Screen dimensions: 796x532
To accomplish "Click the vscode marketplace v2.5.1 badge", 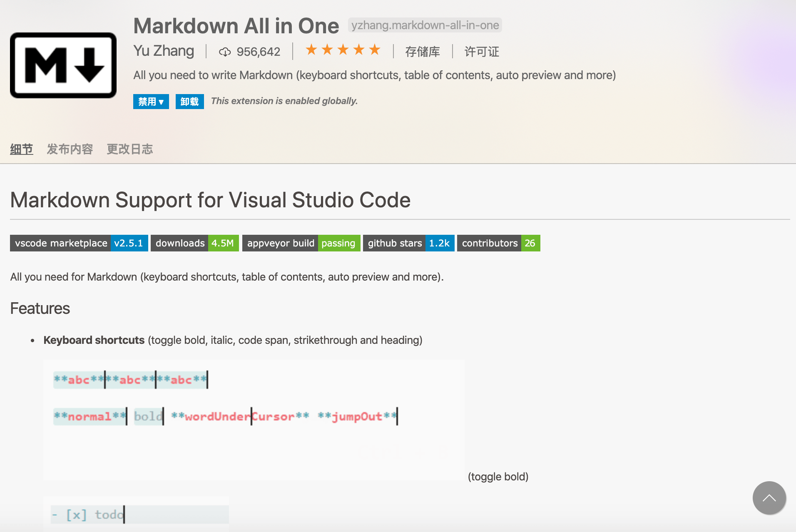I will click(79, 243).
